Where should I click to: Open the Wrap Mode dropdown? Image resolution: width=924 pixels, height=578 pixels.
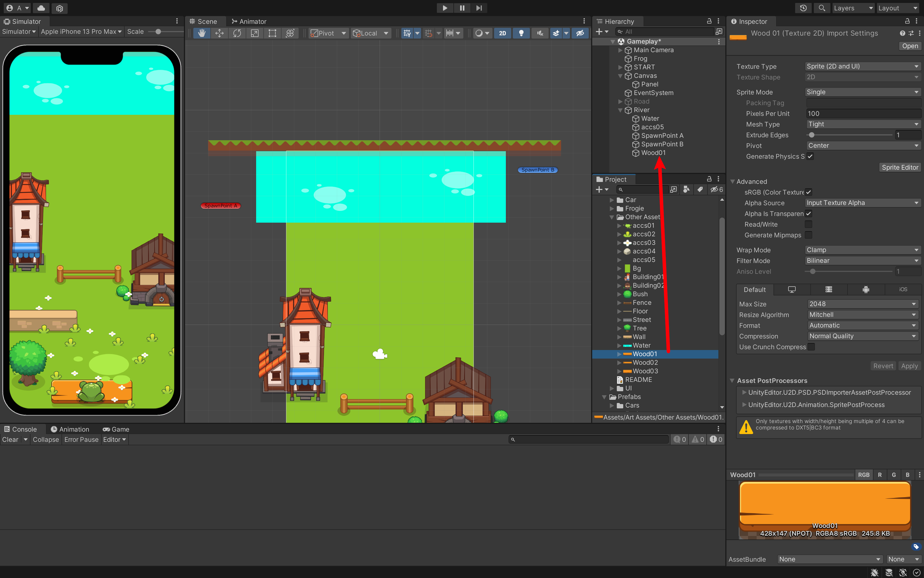click(863, 250)
